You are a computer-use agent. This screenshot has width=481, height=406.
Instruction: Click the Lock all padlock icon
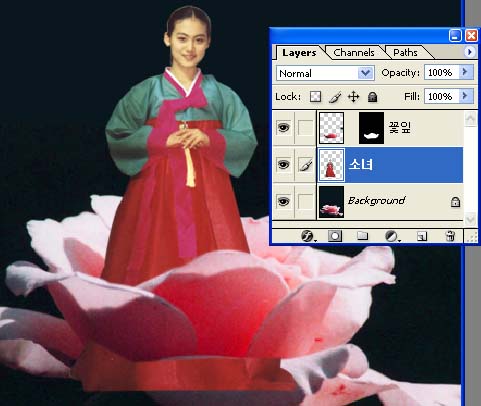[x=372, y=97]
